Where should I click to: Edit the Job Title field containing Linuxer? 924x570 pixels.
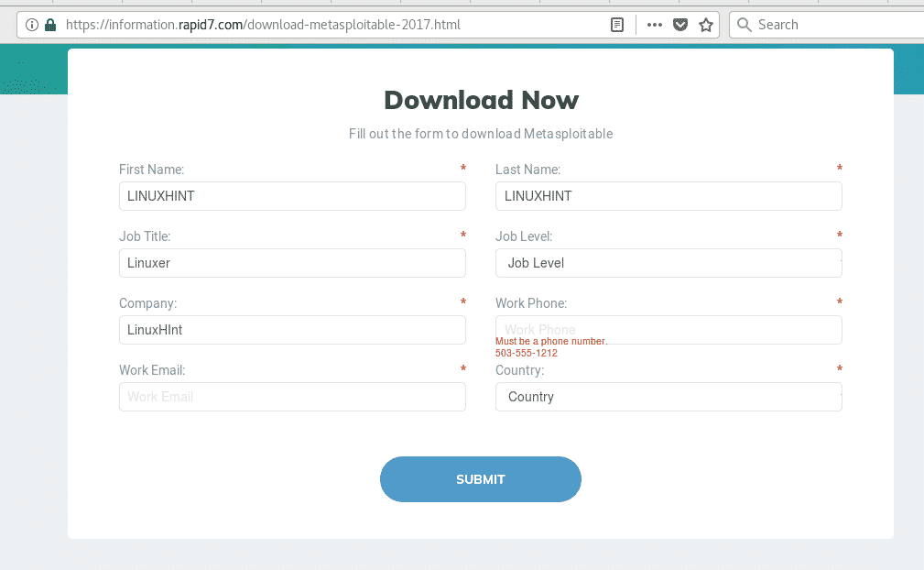click(x=292, y=263)
